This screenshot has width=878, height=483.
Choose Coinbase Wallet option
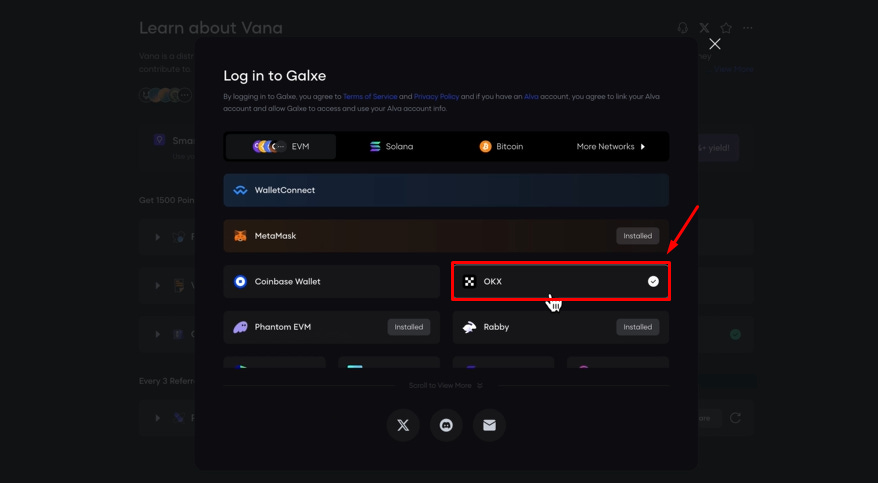331,282
